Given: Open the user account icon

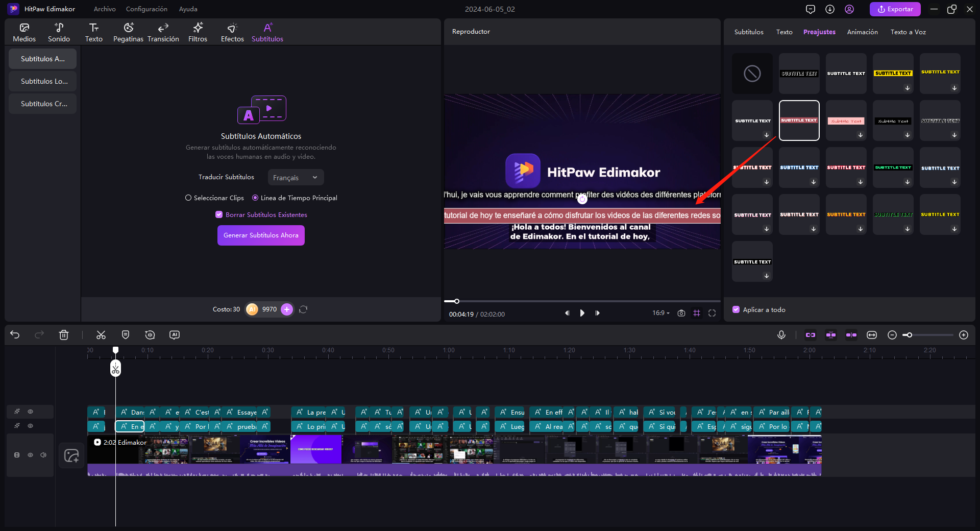Looking at the screenshot, I should tap(849, 9).
